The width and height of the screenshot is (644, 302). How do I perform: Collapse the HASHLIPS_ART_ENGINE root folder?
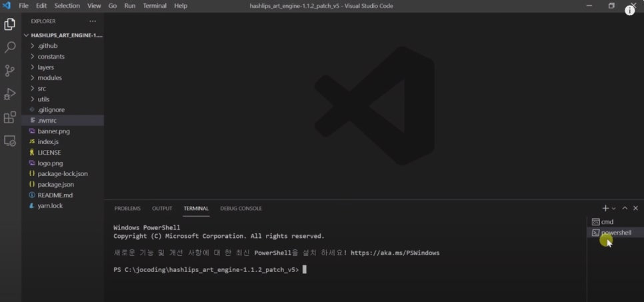click(x=63, y=35)
